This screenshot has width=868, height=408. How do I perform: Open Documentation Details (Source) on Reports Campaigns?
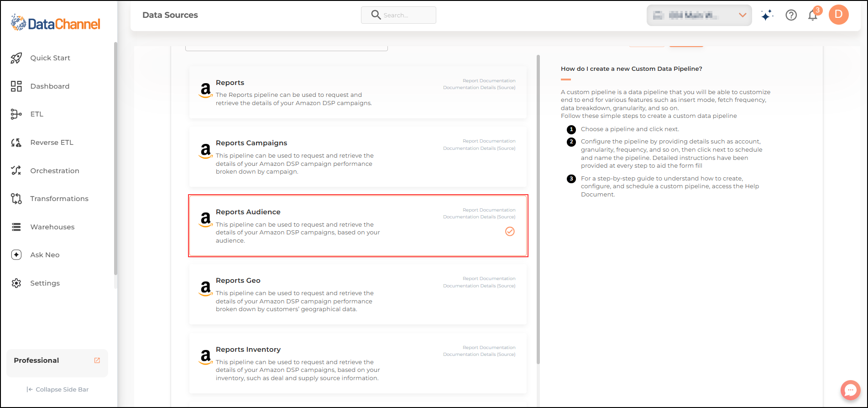click(x=479, y=148)
